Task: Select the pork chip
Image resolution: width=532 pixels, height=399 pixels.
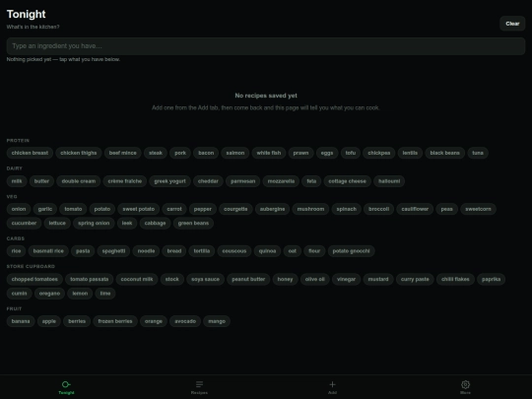Action: (180, 153)
